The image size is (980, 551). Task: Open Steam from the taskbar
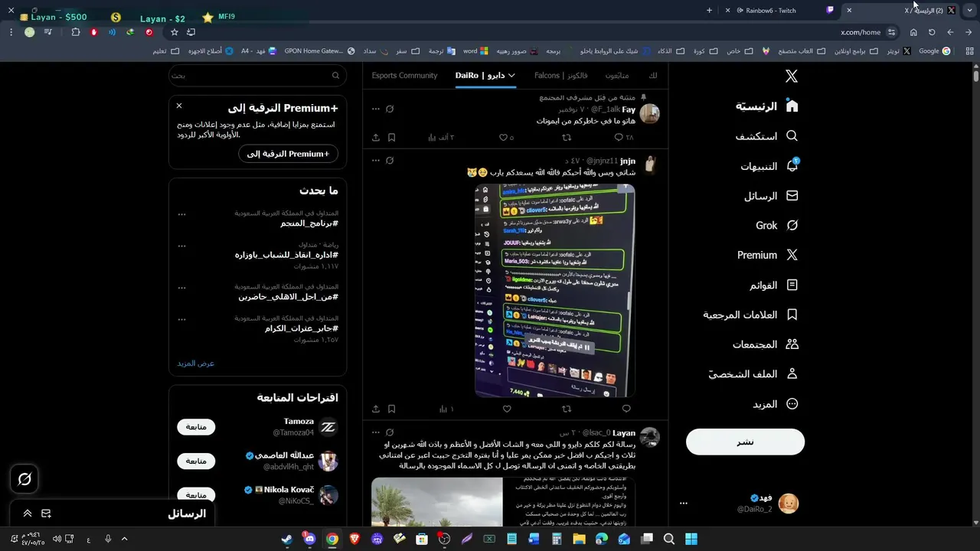coord(286,540)
